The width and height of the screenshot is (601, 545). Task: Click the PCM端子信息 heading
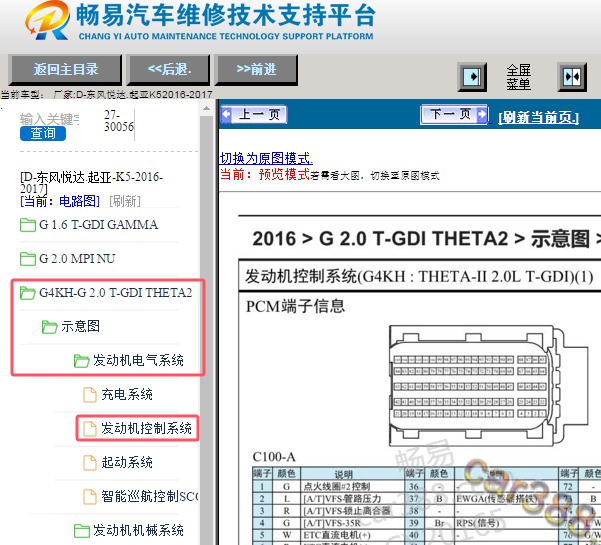[x=295, y=306]
